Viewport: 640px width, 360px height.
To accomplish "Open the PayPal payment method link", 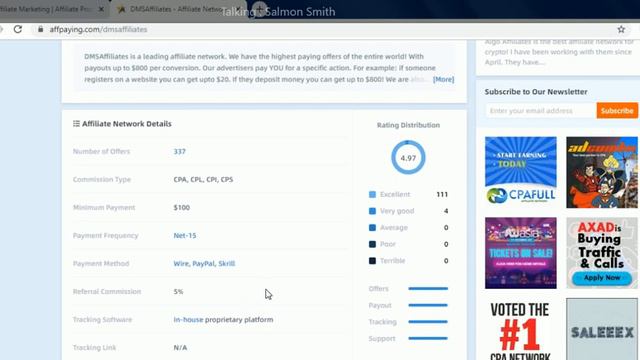I will 203,264.
